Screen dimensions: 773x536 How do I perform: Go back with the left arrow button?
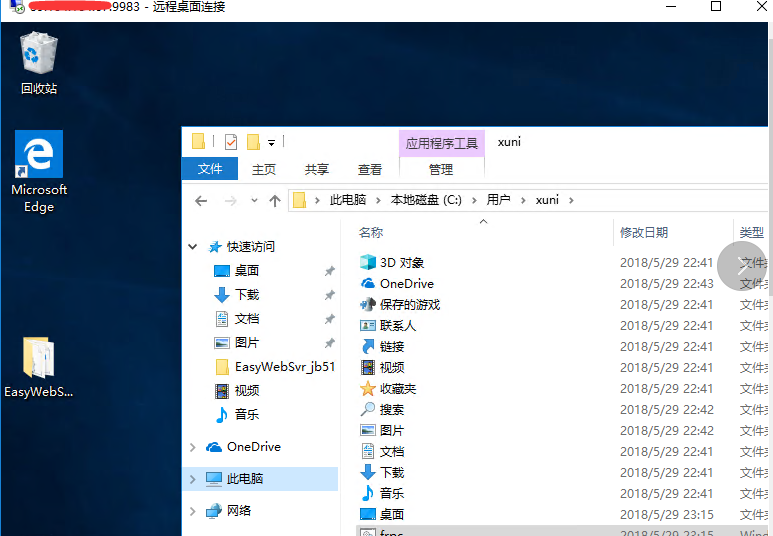click(201, 200)
